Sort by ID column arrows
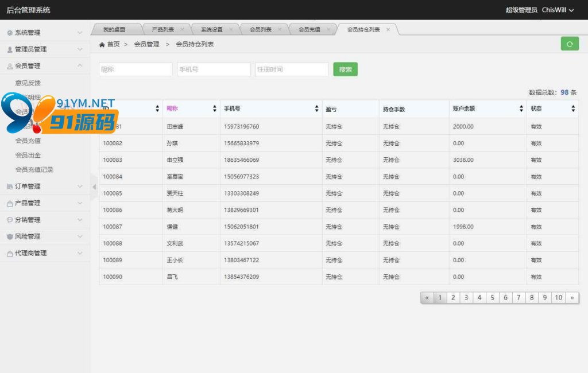The width and height of the screenshot is (588, 373). pos(157,108)
